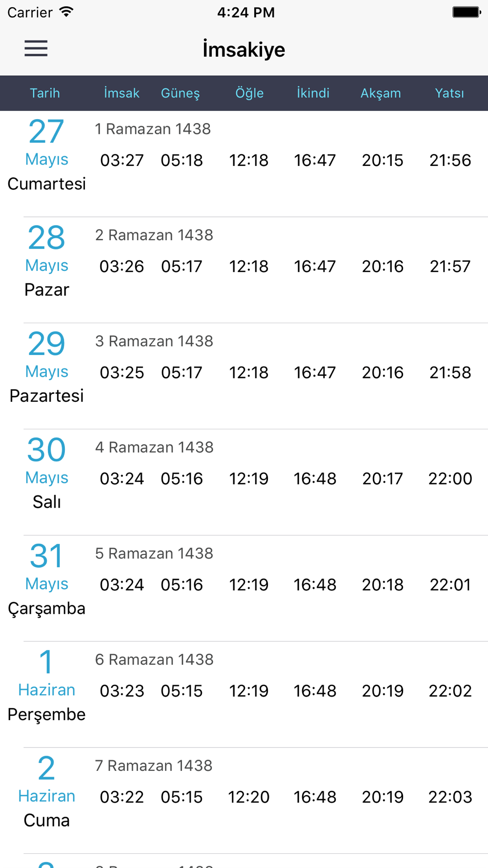Viewport: 488px width, 868px height.
Task: Choose the Akşam column header
Action: [x=381, y=93]
